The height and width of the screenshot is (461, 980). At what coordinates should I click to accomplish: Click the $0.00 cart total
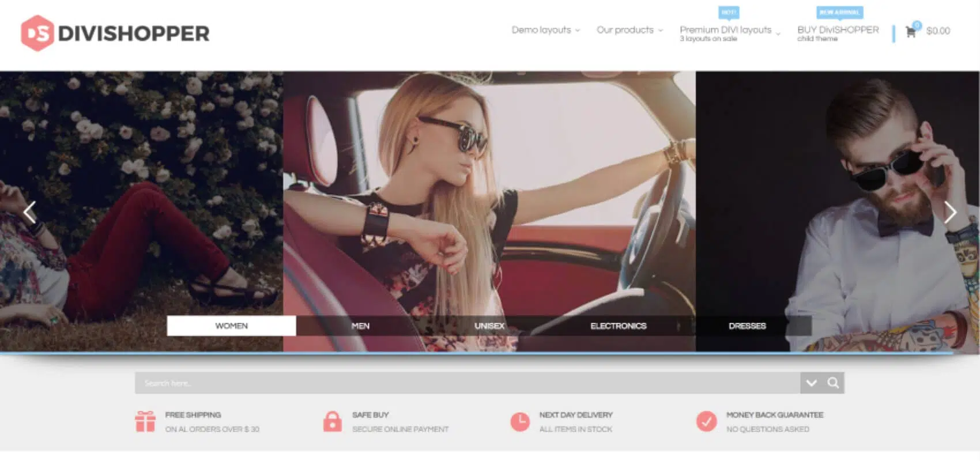[x=938, y=31]
